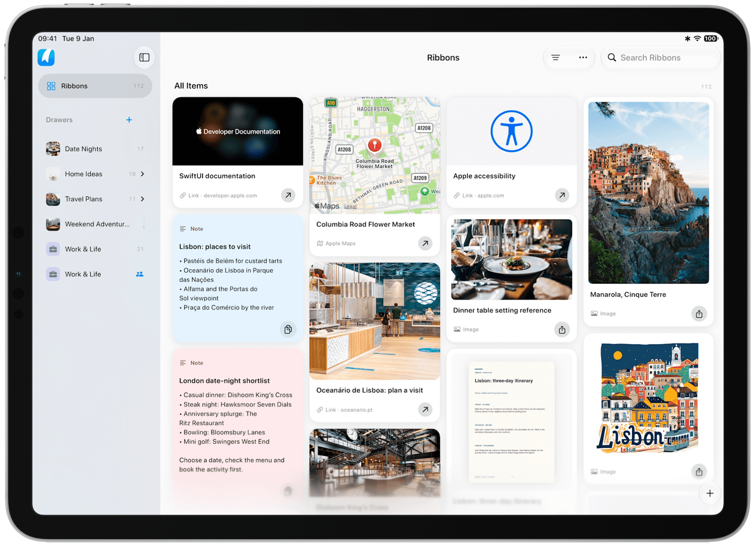The image size is (756, 547).
Task: Open Work & Life drawer with 21 items
Action: click(95, 249)
